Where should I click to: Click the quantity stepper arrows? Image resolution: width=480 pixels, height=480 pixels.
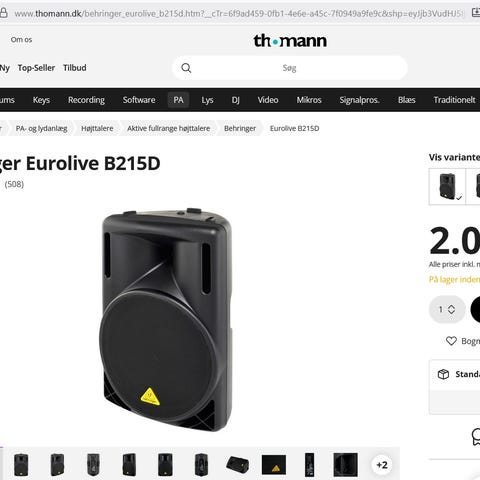pos(451,309)
